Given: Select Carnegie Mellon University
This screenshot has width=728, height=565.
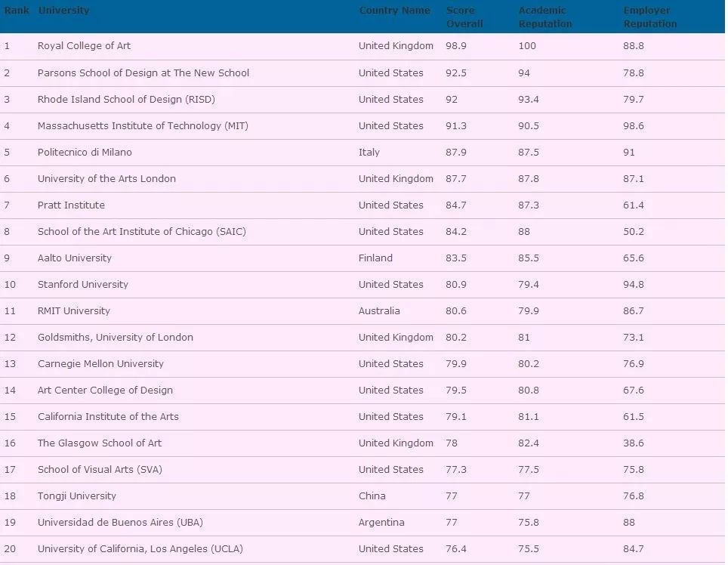Looking at the screenshot, I should [x=100, y=364].
